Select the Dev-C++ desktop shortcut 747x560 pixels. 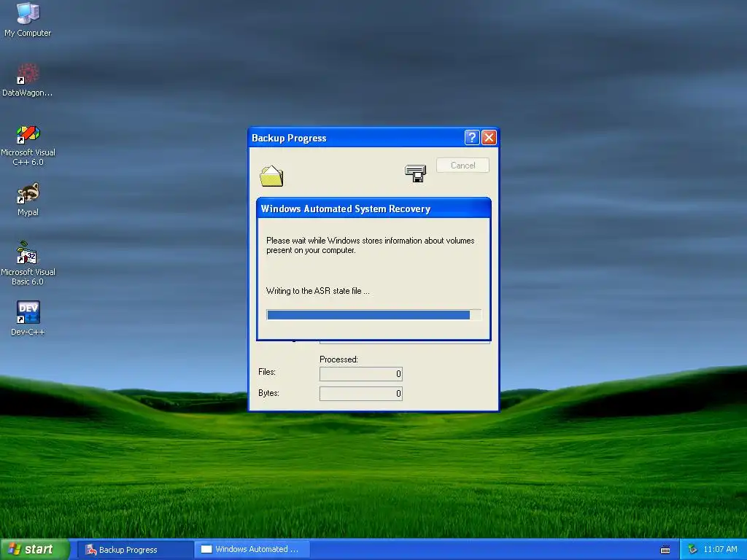click(x=28, y=318)
